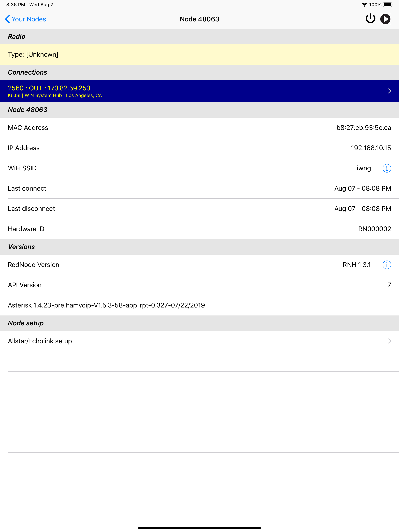Tap IP address value 192.168.10.15

click(x=371, y=148)
